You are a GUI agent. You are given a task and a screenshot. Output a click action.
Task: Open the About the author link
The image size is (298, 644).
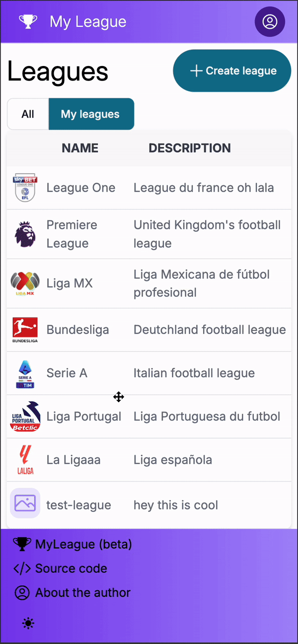tap(72, 592)
